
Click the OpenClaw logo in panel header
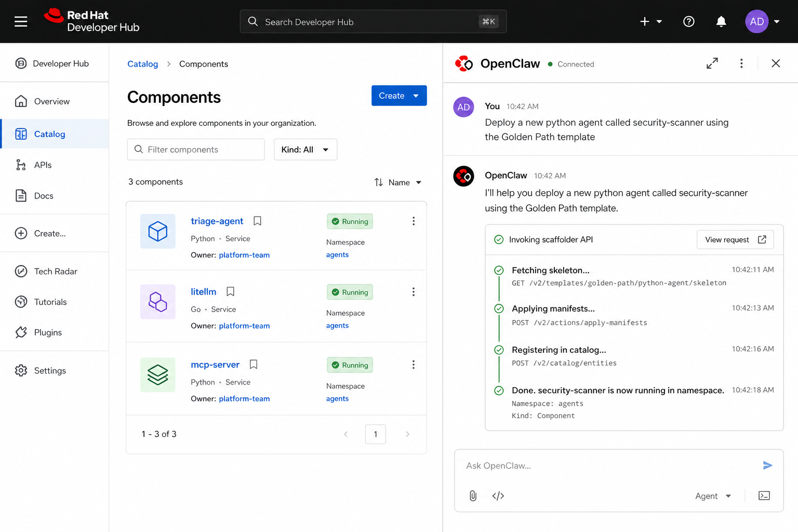[463, 63]
